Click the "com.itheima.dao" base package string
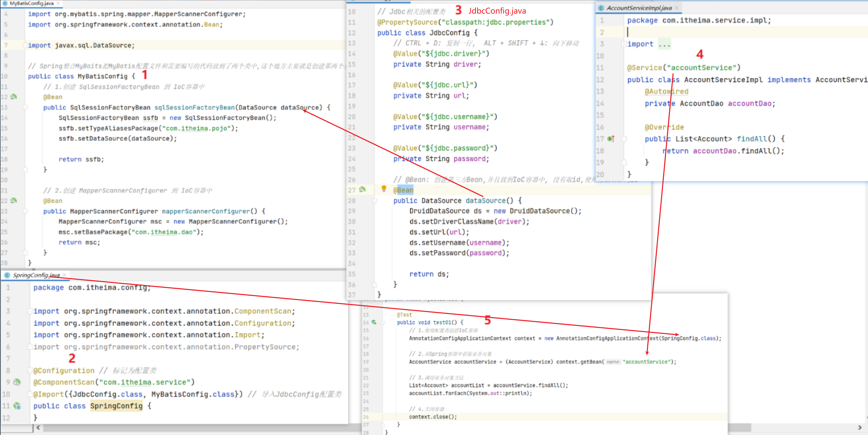868x435 pixels. [164, 232]
